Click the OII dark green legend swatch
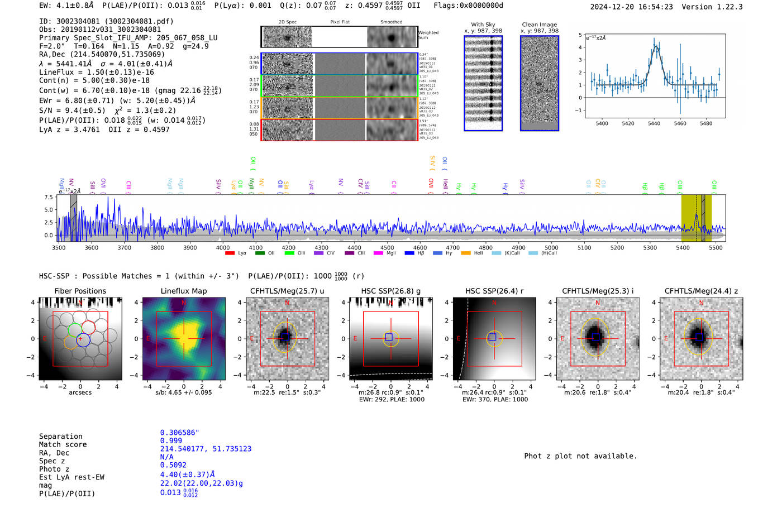782x532 pixels. 260,253
